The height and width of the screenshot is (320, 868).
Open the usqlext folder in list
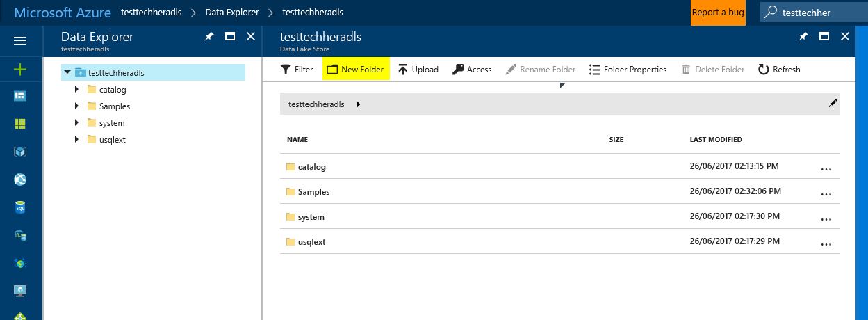(x=311, y=242)
